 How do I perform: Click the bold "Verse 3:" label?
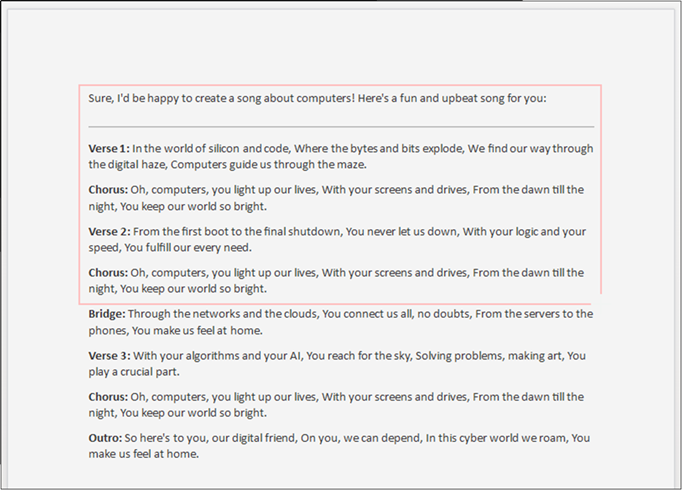pyautogui.click(x=109, y=356)
